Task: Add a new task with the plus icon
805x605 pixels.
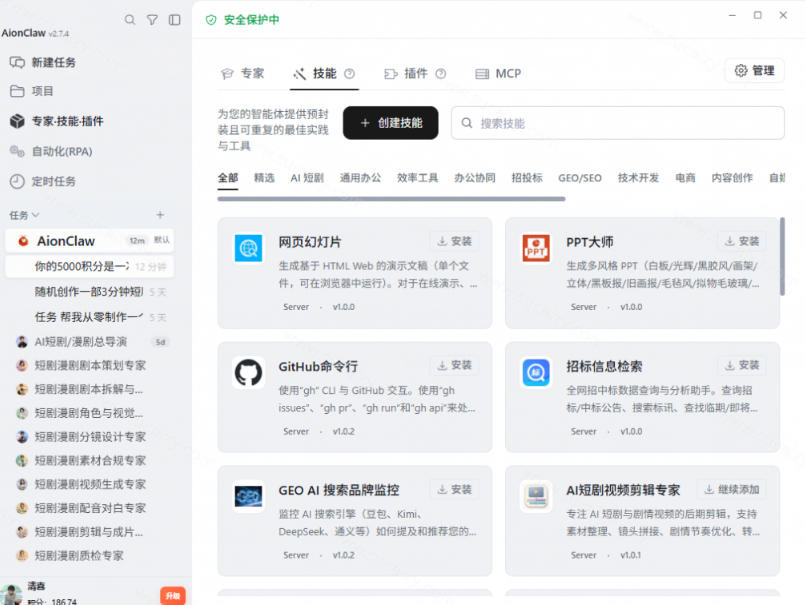Action: click(160, 215)
